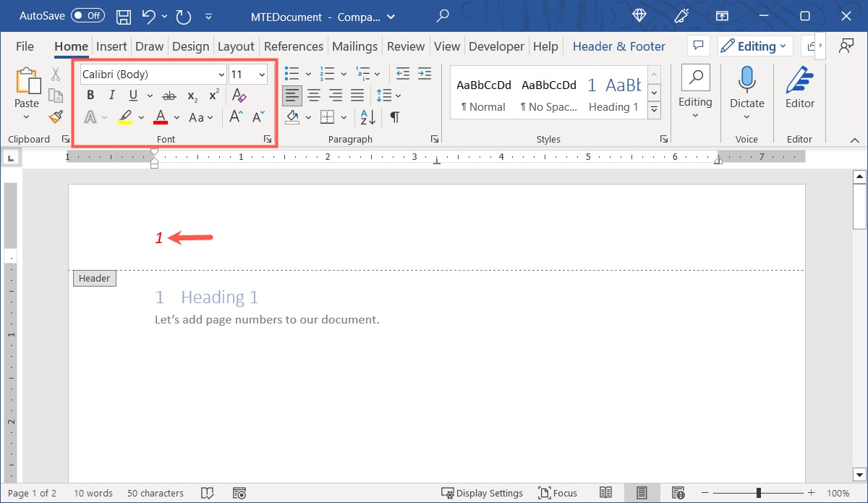Click the Clear All Formatting icon
Viewport: 868px width, 503px height.
coord(239,95)
